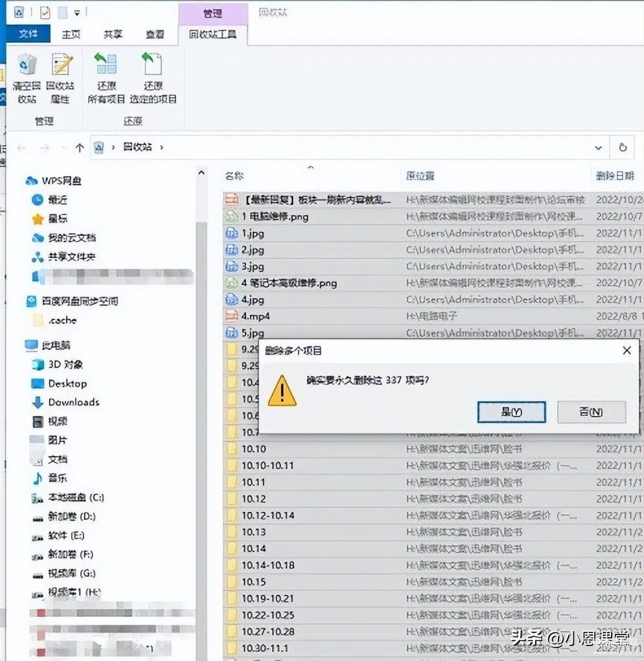Click the yellow warning triangle icon in dialog
This screenshot has width=644, height=661.
coord(282,391)
